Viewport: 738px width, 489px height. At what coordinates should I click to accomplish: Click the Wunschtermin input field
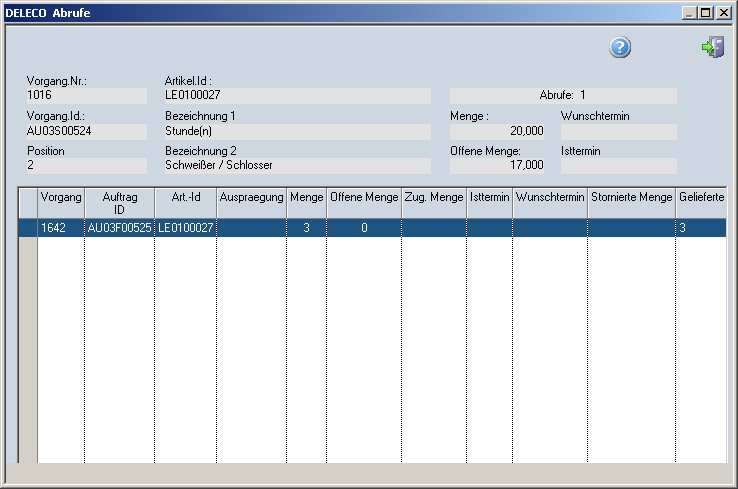[x=618, y=131]
